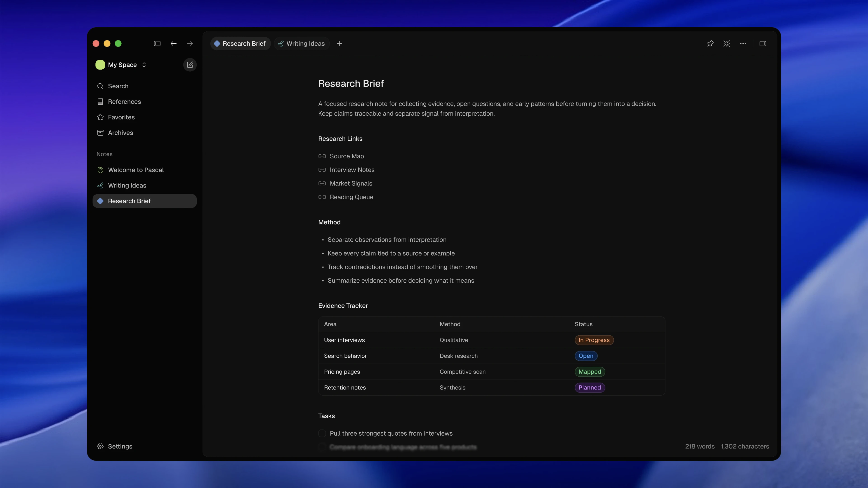
Task: Open References in the sidebar
Action: pos(145,101)
